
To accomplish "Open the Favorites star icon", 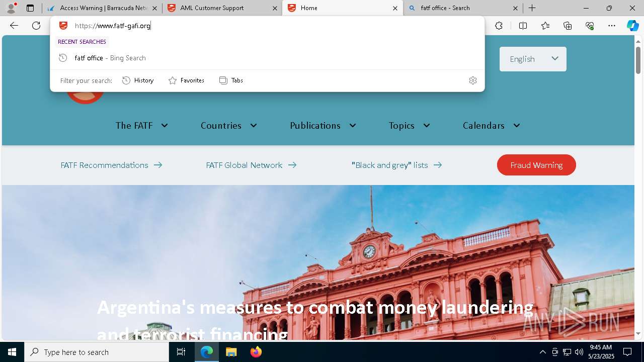I will tap(545, 26).
